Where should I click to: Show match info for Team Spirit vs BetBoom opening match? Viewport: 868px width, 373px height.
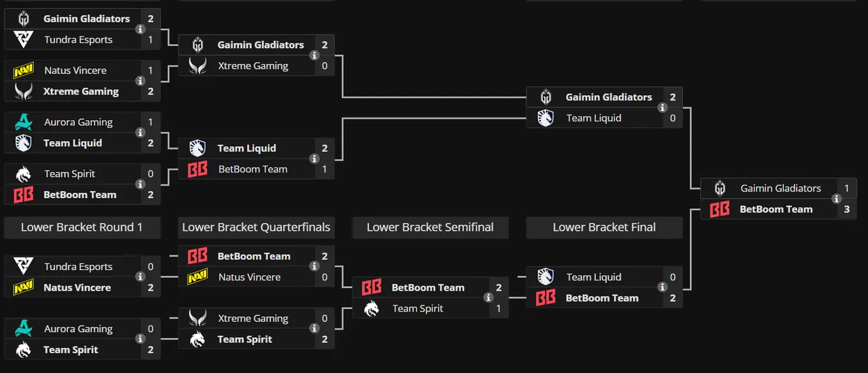[140, 184]
